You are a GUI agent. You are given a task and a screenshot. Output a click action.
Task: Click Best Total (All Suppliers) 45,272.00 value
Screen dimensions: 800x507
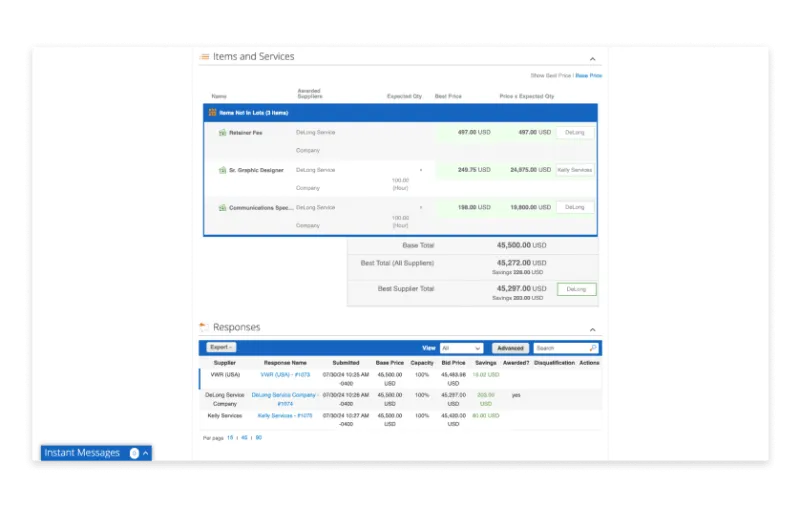(x=521, y=263)
